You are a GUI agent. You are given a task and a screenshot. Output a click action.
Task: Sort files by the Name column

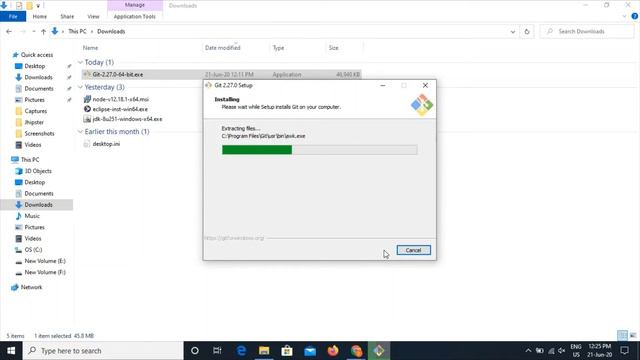(x=90, y=48)
